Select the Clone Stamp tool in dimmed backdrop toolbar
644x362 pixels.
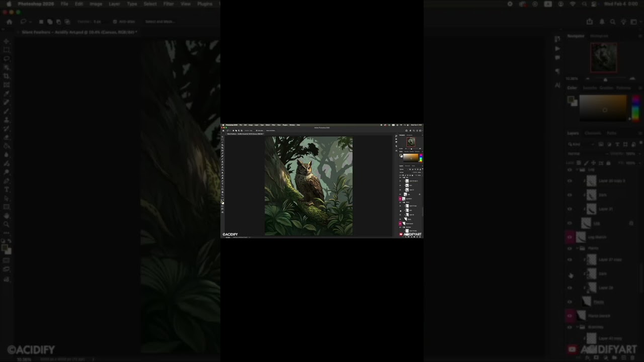7,120
